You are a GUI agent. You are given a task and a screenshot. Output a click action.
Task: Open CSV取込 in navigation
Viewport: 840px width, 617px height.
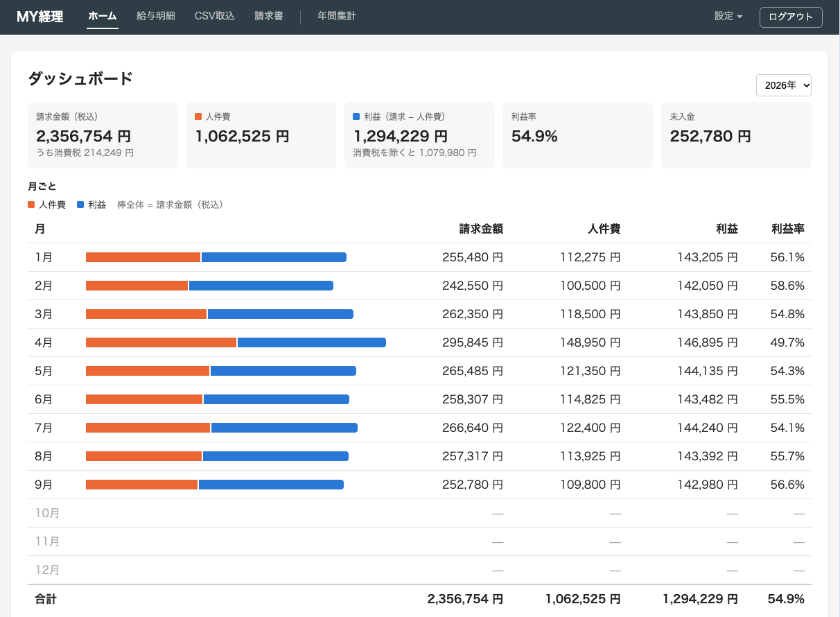click(x=215, y=16)
